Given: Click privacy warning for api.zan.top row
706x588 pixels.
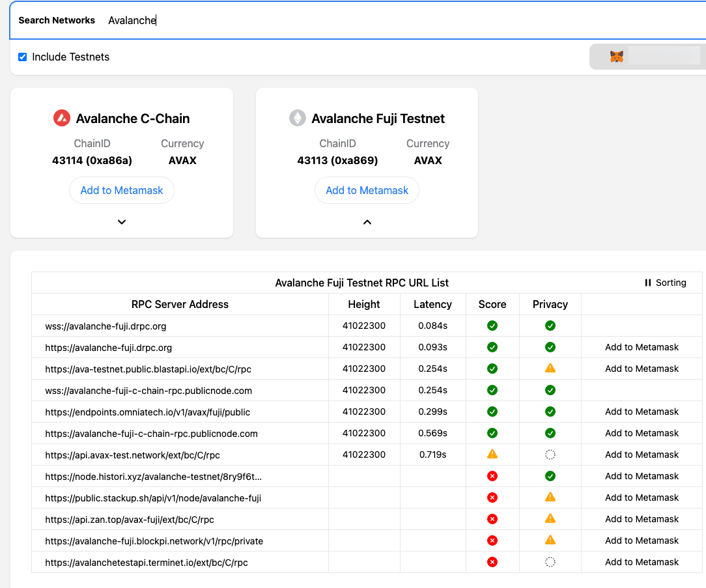Looking at the screenshot, I should (x=550, y=519).
